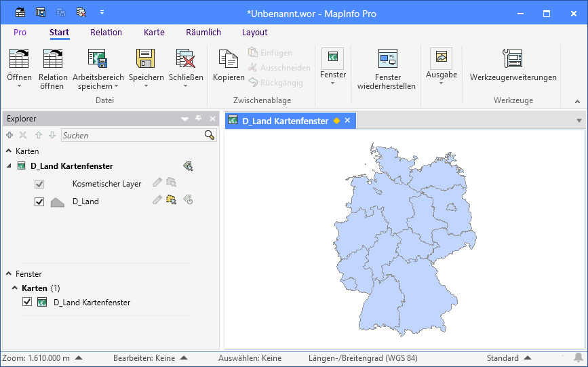Click the Explorer search magnifier icon
This screenshot has width=588, height=367.
pos(210,135)
